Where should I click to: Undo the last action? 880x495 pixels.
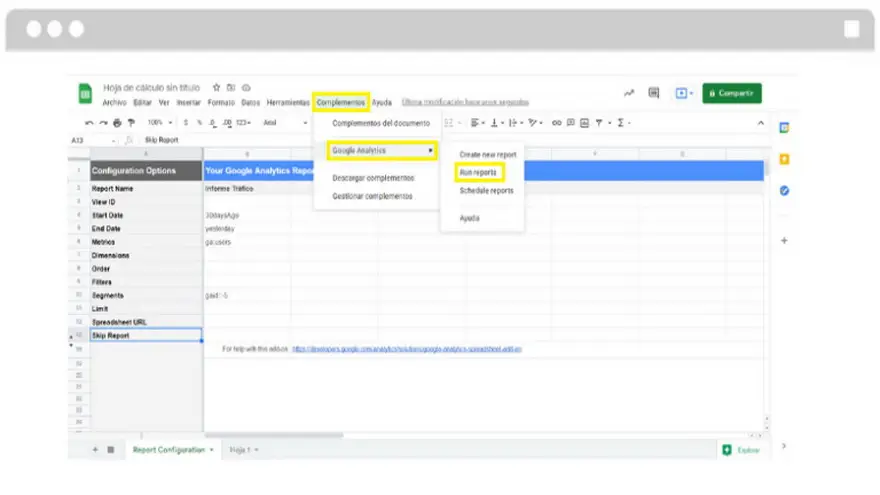89,122
